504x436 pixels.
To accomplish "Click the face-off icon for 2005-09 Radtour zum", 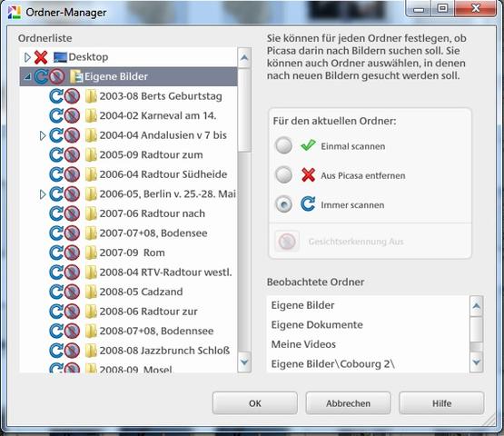I will (x=72, y=155).
